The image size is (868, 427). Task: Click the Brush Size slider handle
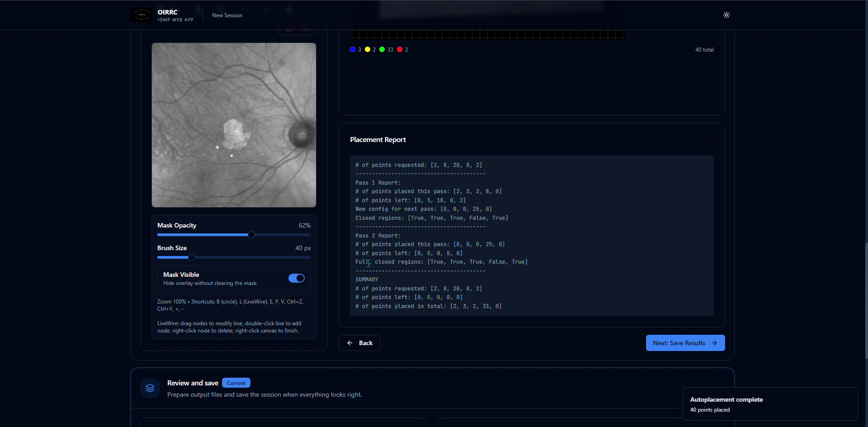(192, 257)
